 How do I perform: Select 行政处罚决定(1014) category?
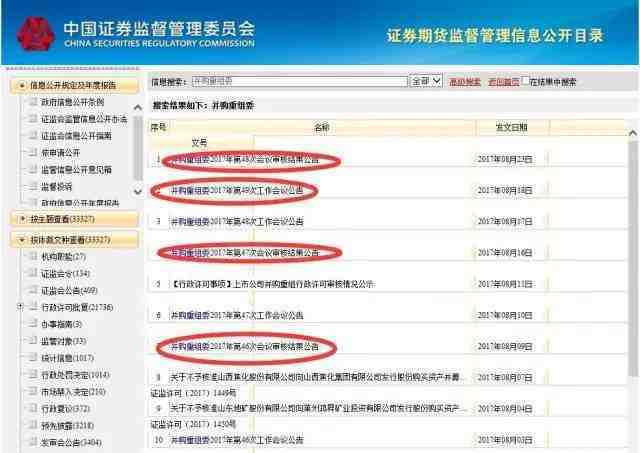[x=76, y=375]
